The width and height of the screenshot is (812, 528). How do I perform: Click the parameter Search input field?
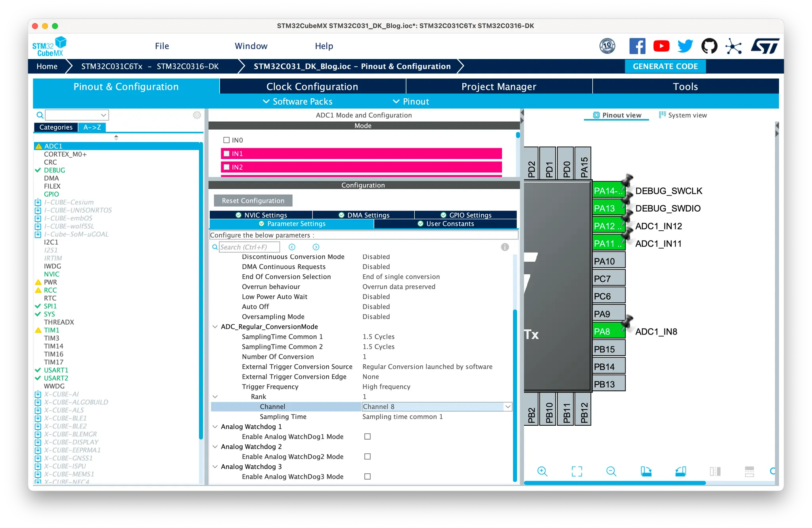[249, 247]
